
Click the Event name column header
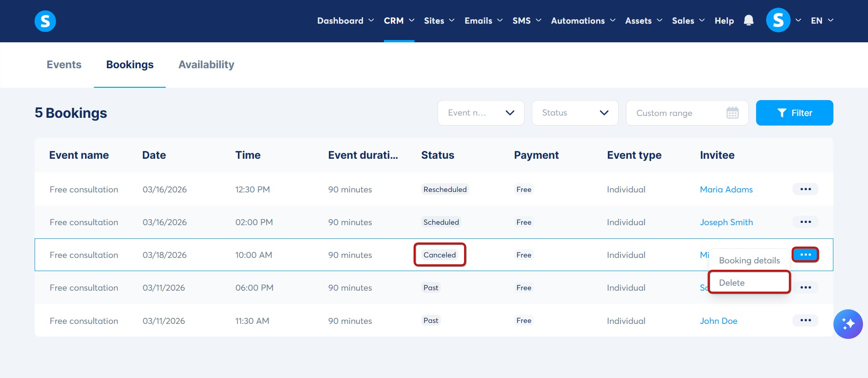[x=79, y=155]
